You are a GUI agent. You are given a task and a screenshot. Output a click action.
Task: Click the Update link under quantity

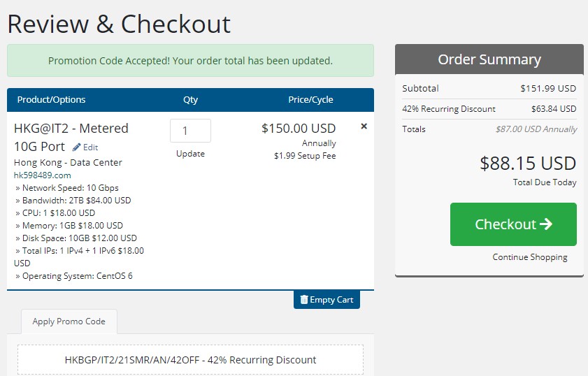tap(190, 154)
